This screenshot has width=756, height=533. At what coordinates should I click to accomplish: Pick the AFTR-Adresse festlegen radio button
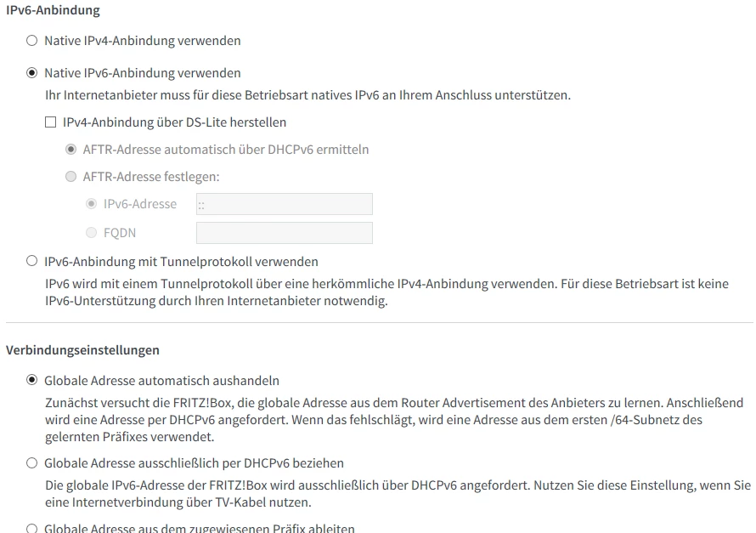tap(71, 177)
